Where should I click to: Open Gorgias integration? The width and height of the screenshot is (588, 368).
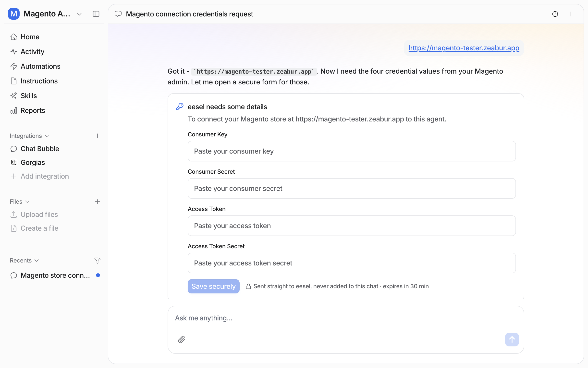(54, 162)
